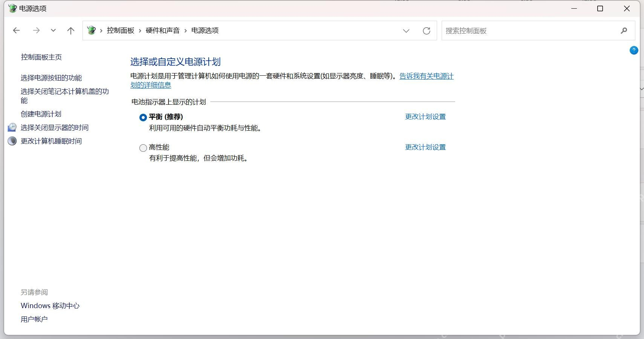Close the 电源选项 window
Screen dimensions: 644x339
pyautogui.click(x=627, y=8)
